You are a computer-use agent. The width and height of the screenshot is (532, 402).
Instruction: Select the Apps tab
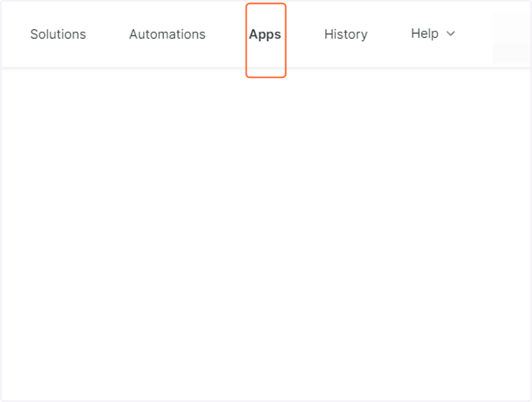(265, 35)
